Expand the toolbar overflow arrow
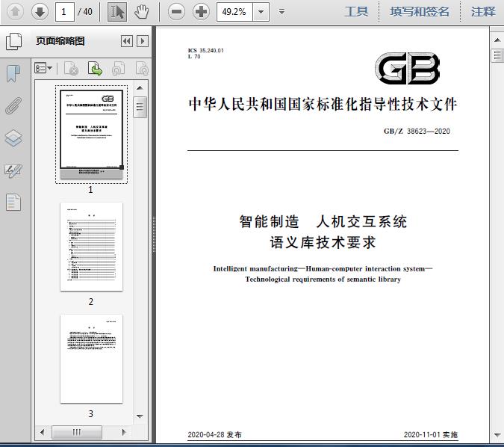This screenshot has height=447, width=504. coord(281,11)
